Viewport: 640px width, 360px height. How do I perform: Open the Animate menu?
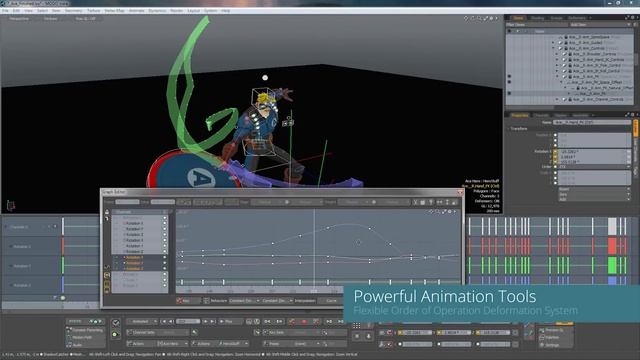coord(136,11)
